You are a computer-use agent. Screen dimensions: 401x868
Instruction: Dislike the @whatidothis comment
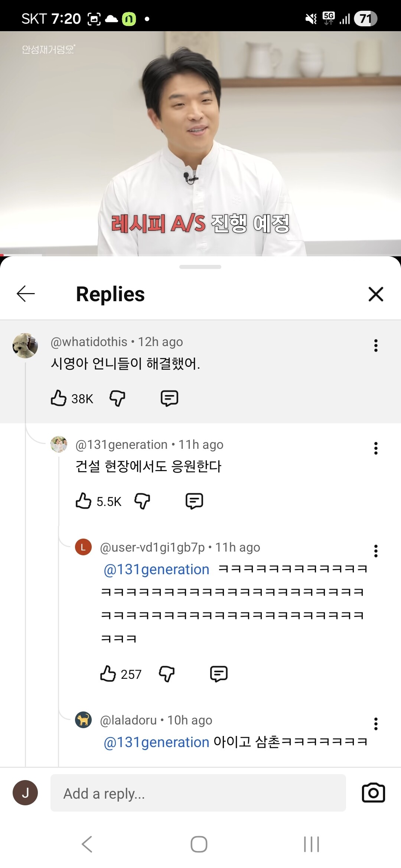tap(117, 398)
